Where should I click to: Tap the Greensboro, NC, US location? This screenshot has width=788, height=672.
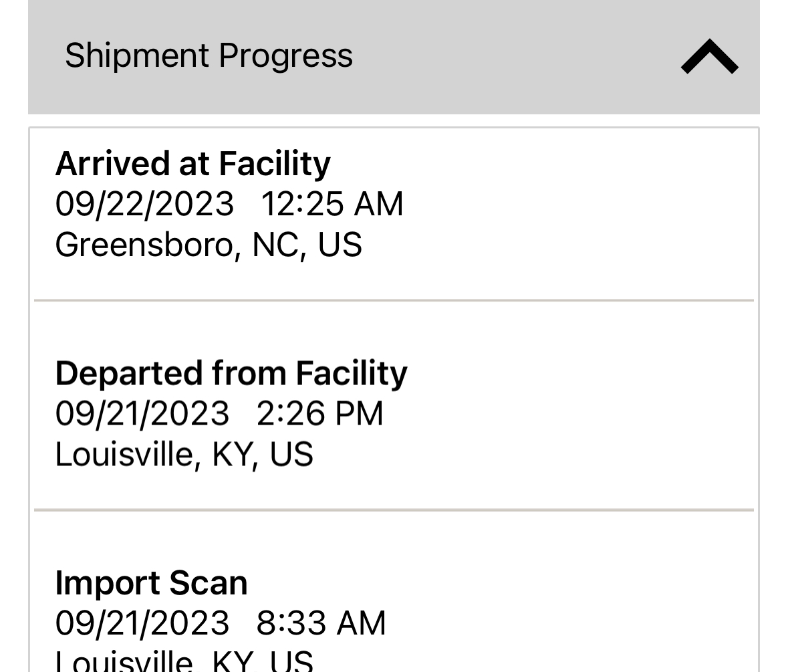pos(209,245)
